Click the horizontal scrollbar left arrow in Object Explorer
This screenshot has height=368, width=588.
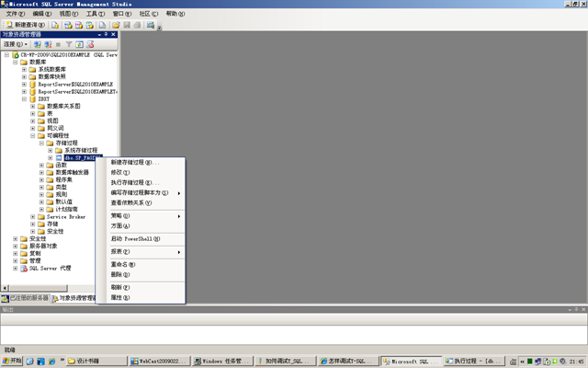click(x=5, y=288)
